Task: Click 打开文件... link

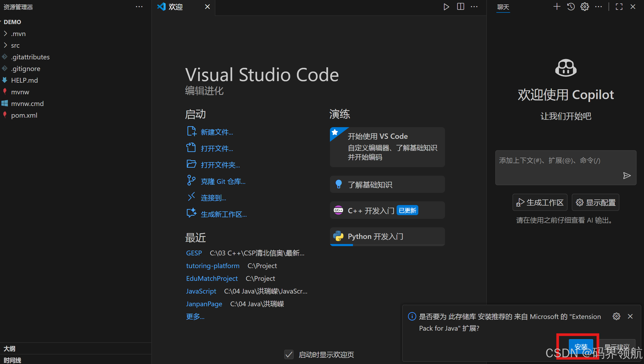Action: [217, 148]
